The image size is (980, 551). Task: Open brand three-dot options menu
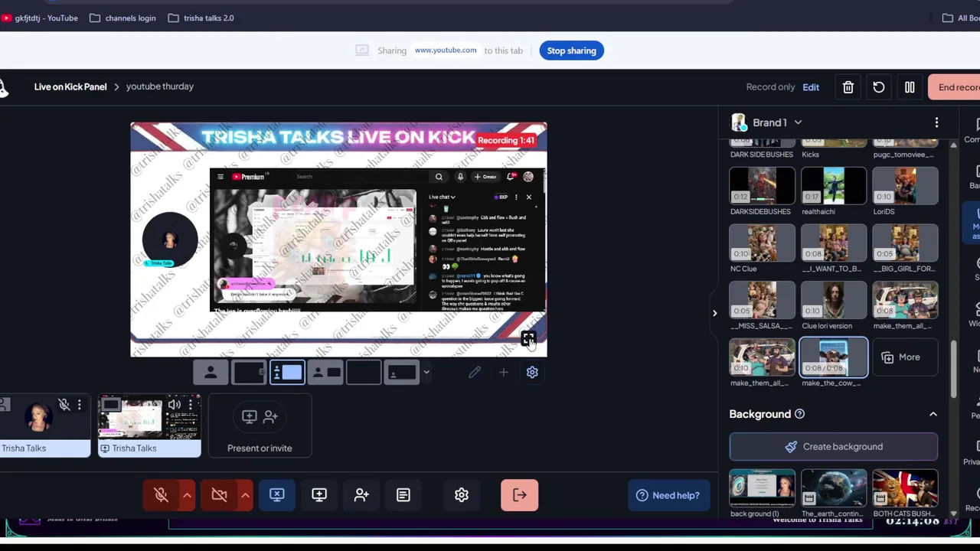point(936,122)
